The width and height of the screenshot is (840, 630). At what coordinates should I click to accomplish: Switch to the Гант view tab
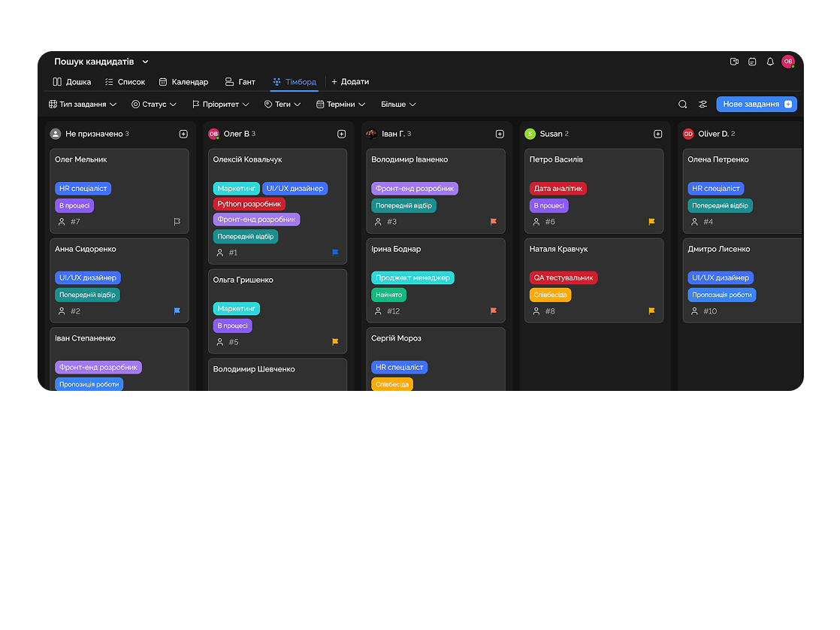click(240, 82)
